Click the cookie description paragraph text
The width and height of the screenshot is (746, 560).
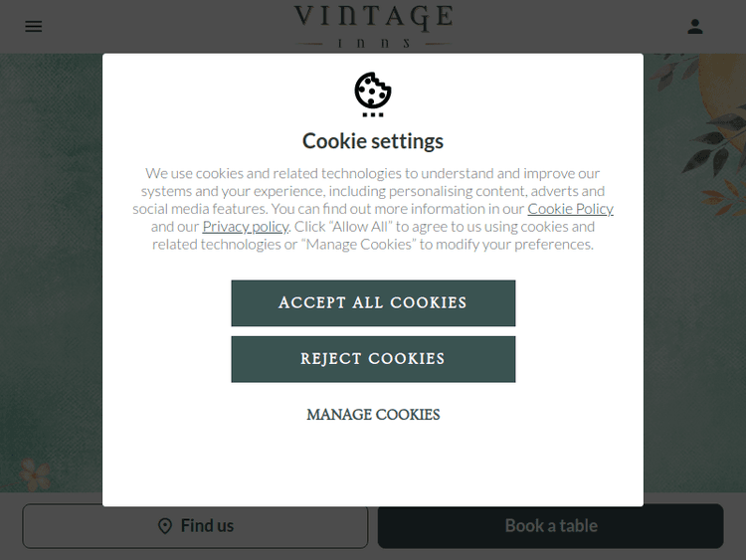[373, 209]
